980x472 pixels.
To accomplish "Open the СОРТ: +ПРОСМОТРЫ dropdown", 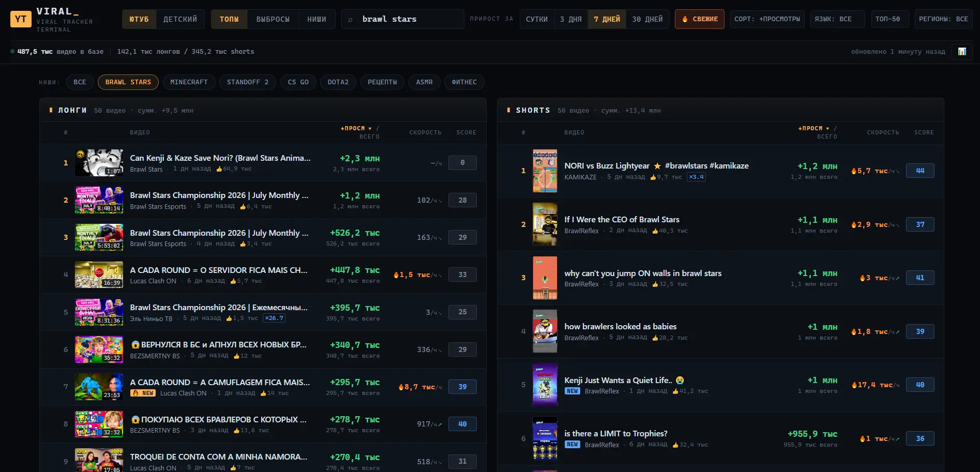I will pyautogui.click(x=767, y=19).
